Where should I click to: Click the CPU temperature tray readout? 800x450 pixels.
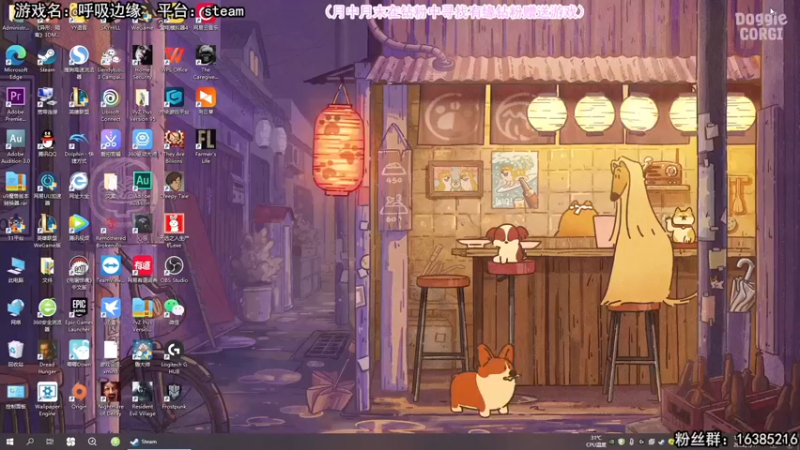tap(596, 441)
